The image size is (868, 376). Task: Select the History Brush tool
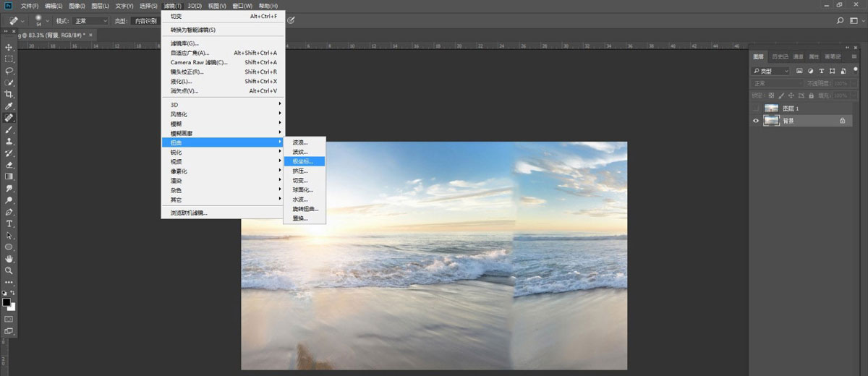coord(9,153)
